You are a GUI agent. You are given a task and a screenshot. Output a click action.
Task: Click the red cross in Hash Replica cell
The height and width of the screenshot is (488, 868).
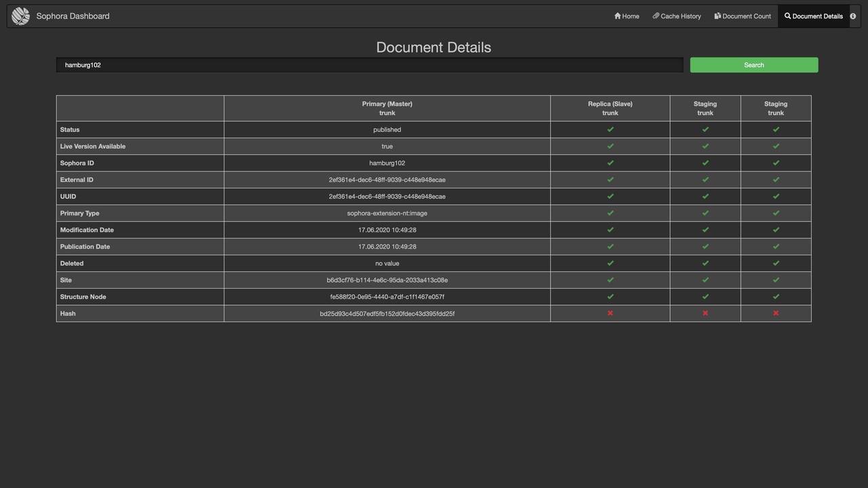coord(610,312)
